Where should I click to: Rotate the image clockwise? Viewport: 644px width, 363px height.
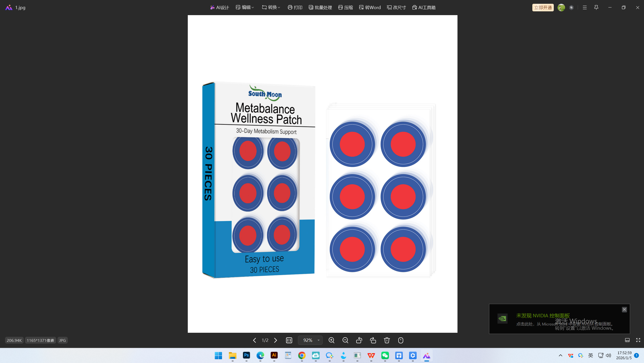click(373, 340)
